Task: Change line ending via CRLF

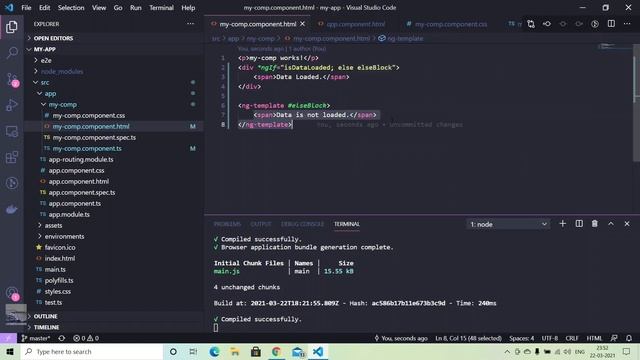Action: coord(572,338)
